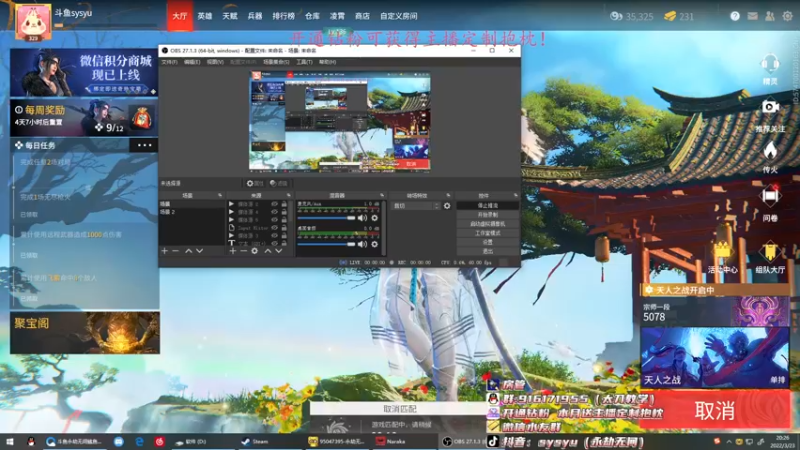Screen dimensions: 800x450
Task: Pop out the 转场特效 transitions dock
Action: pos(448,195)
